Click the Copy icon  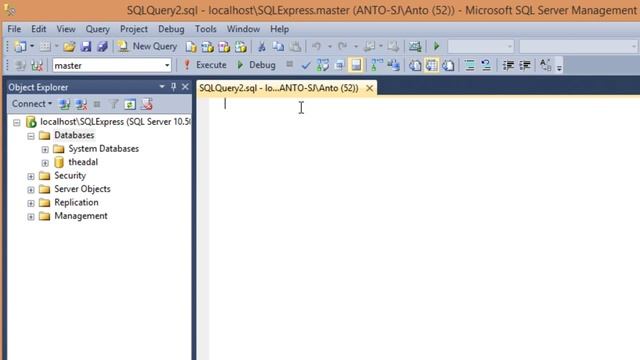278,47
